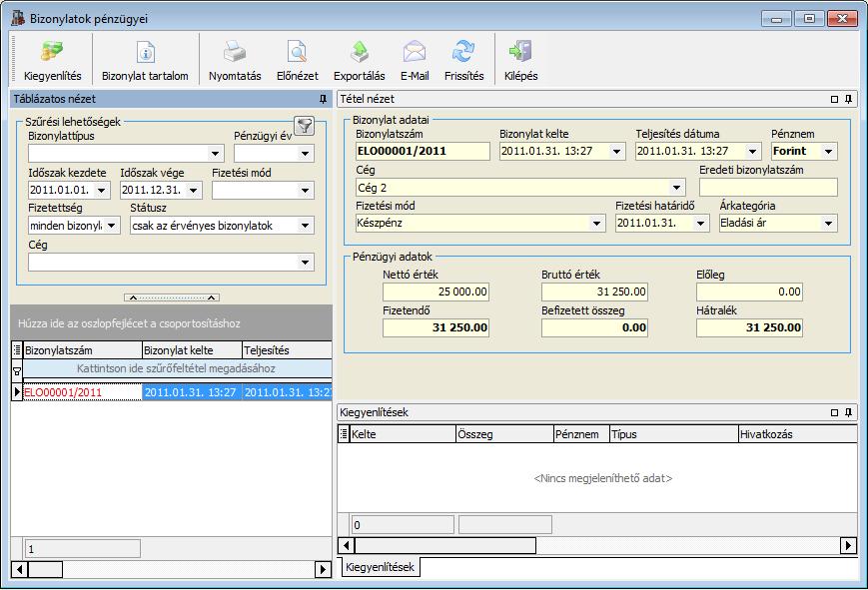Image resolution: width=868 pixels, height=590 pixels.
Task: Open the Időszak vége date picker
Action: [x=193, y=190]
